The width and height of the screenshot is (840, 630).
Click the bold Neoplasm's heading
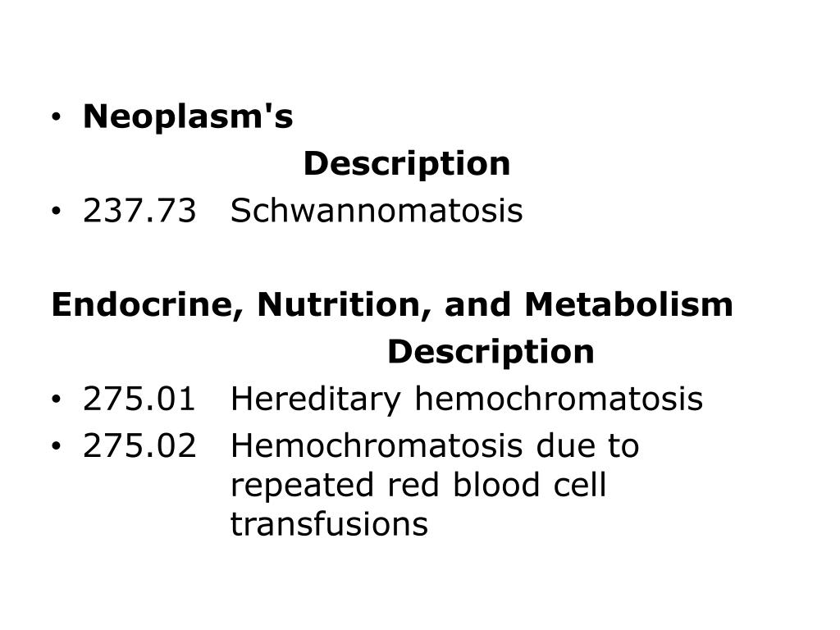[x=188, y=116]
